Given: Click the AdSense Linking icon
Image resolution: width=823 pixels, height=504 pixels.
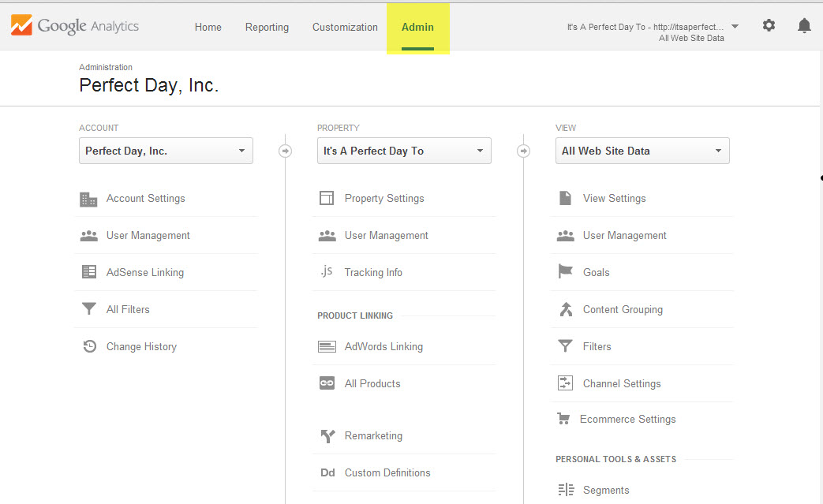Looking at the screenshot, I should 89,271.
